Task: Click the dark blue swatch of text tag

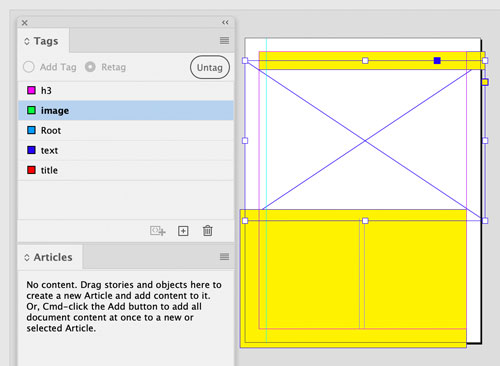Action: click(x=31, y=150)
